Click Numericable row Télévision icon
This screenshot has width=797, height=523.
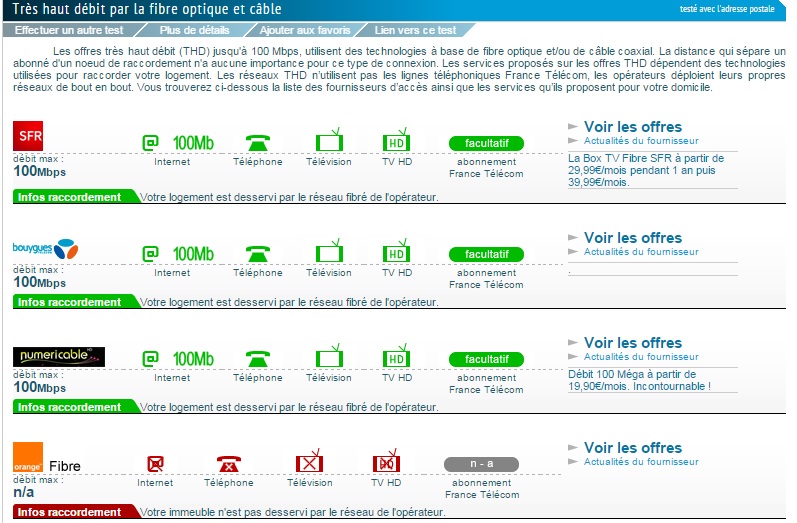pos(329,356)
